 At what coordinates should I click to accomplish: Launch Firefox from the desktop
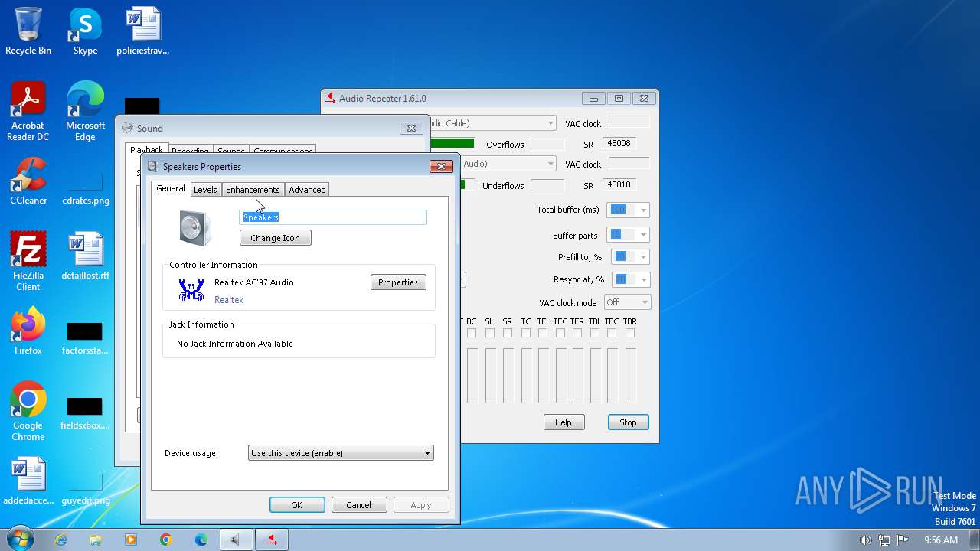tap(28, 331)
